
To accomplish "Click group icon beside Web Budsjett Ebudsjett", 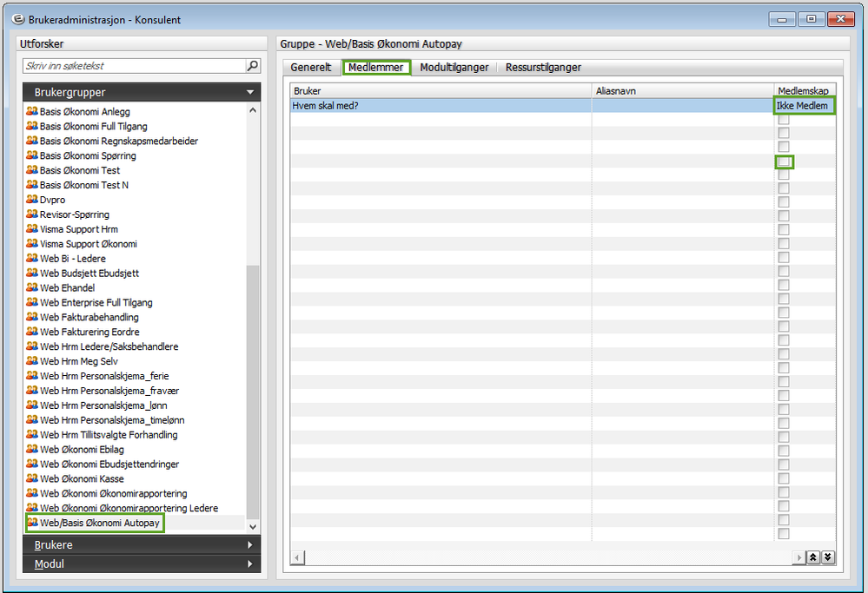I will (x=32, y=273).
